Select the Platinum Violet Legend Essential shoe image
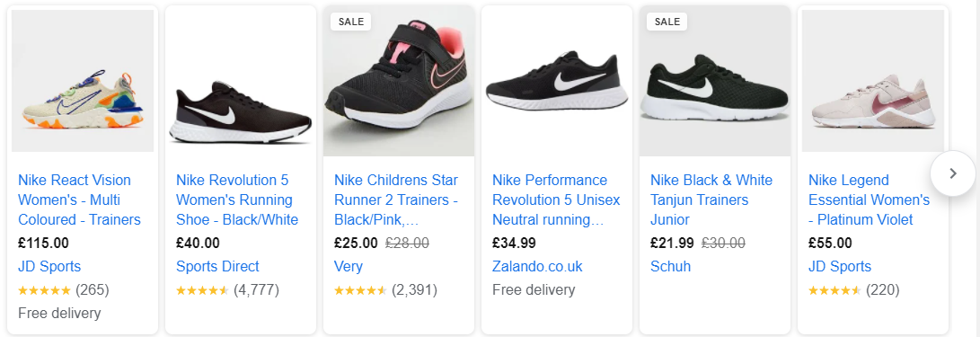Viewport: 980px width, 337px height. click(x=873, y=81)
